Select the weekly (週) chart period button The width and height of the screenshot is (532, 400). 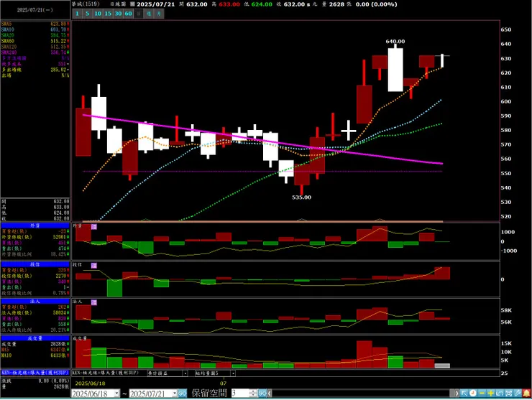pos(149,14)
